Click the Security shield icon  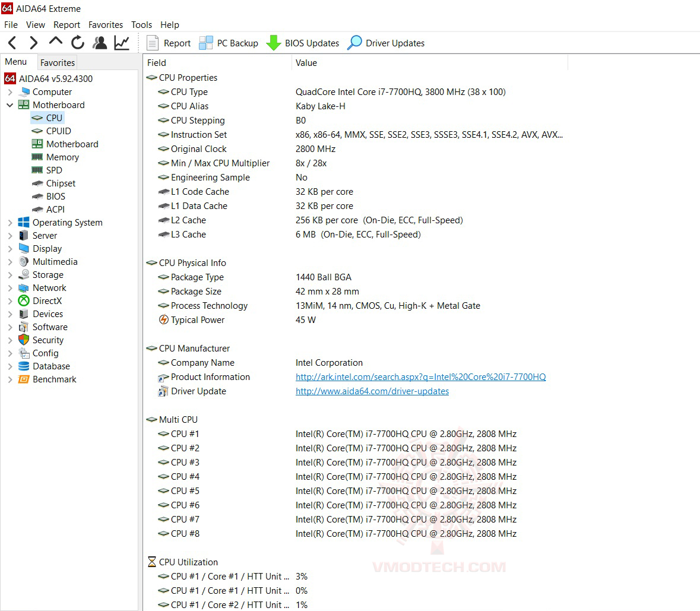coord(24,340)
